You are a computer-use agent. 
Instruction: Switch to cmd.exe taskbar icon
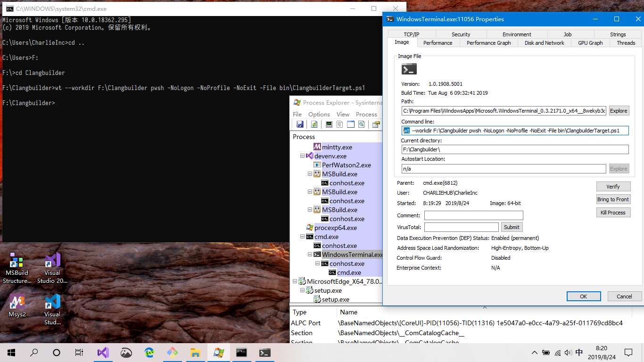(x=241, y=352)
